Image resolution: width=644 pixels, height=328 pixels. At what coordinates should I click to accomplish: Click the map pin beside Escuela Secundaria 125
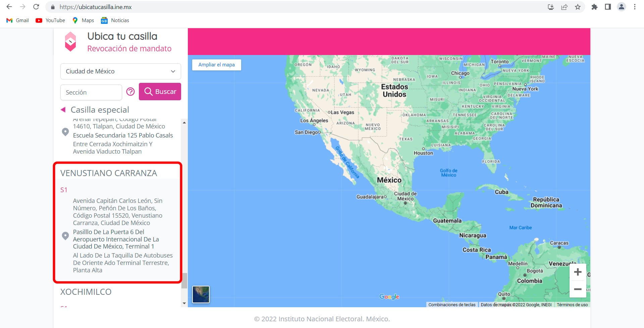tap(65, 132)
